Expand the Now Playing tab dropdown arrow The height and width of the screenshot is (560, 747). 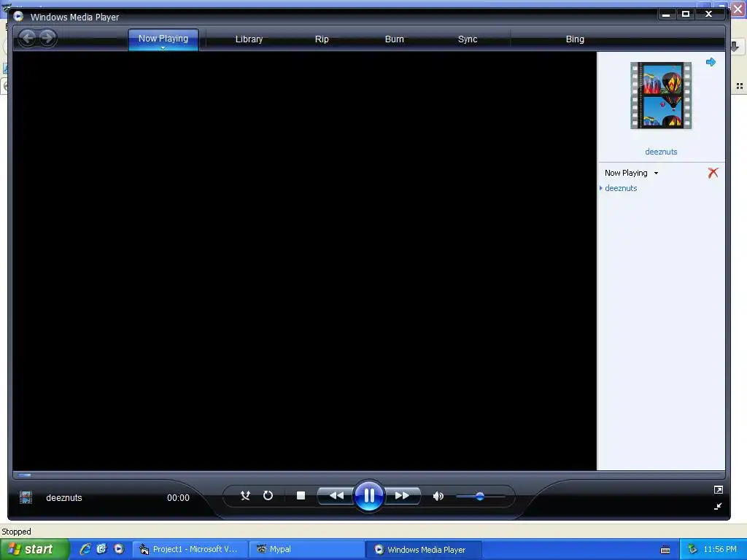click(163, 47)
